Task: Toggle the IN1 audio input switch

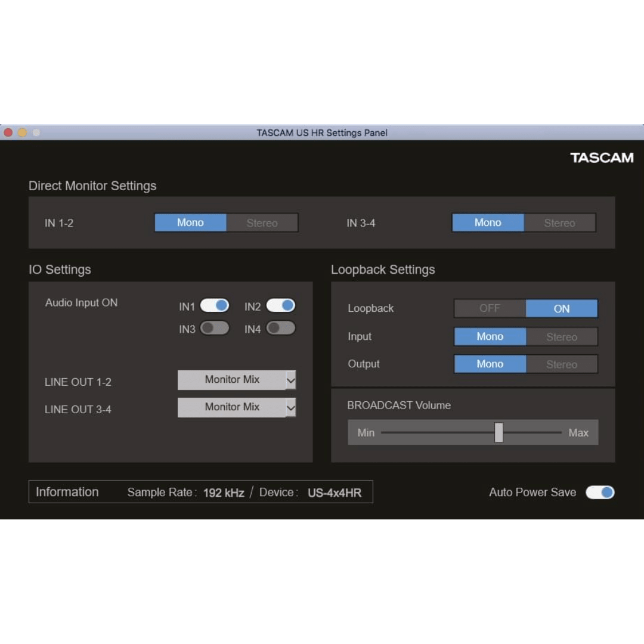Action: [x=215, y=305]
